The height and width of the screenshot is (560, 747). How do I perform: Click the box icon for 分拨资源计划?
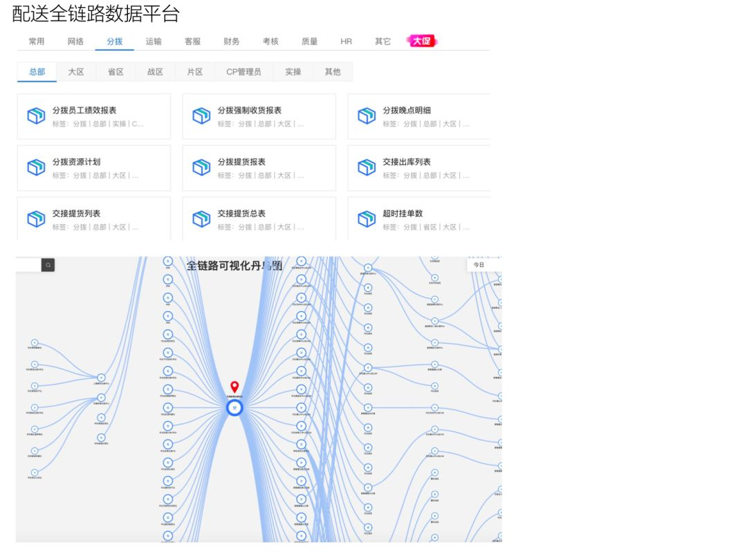pos(36,167)
